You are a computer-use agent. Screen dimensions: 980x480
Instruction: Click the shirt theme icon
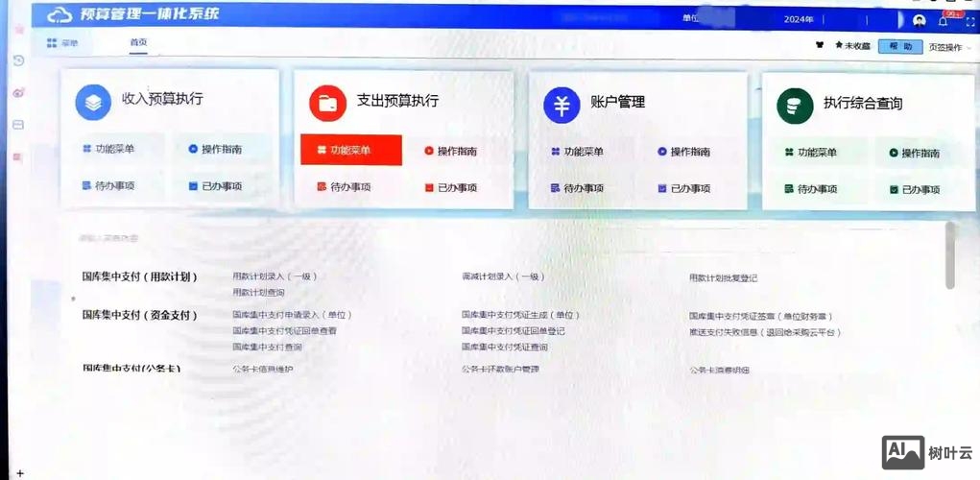pyautogui.click(x=820, y=46)
